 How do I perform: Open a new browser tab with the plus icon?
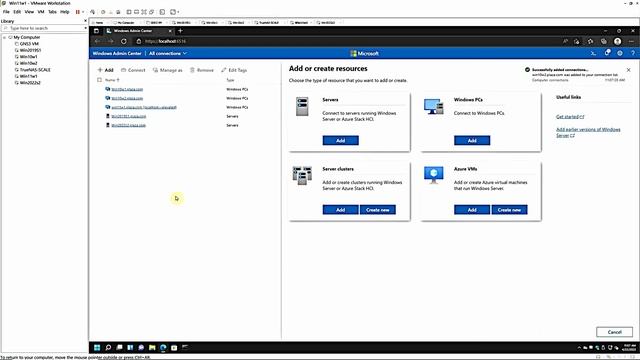coord(180,31)
